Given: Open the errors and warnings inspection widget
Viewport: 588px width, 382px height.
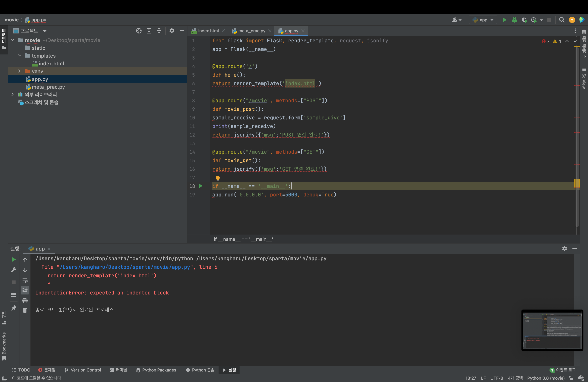Looking at the screenshot, I should tap(551, 41).
